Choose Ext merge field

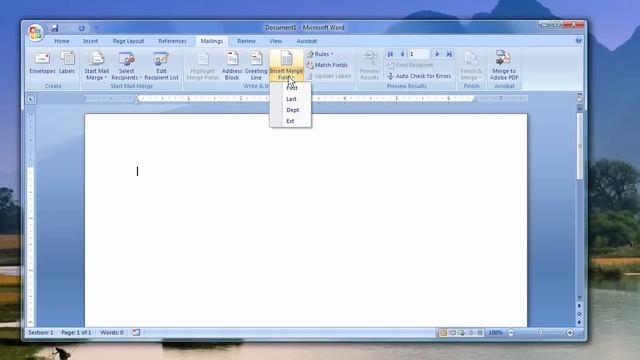click(290, 121)
